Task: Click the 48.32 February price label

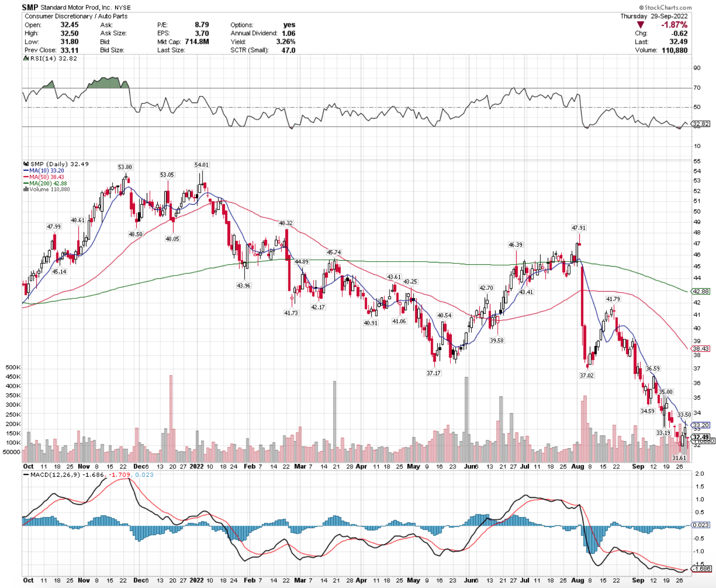Action: click(286, 223)
